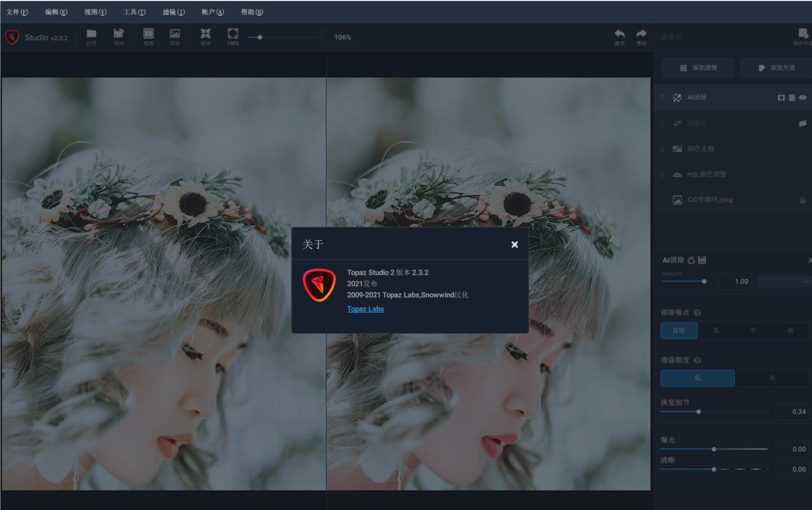Hide the AI清除 layer with the eye icon
812x510 pixels.
[802, 98]
